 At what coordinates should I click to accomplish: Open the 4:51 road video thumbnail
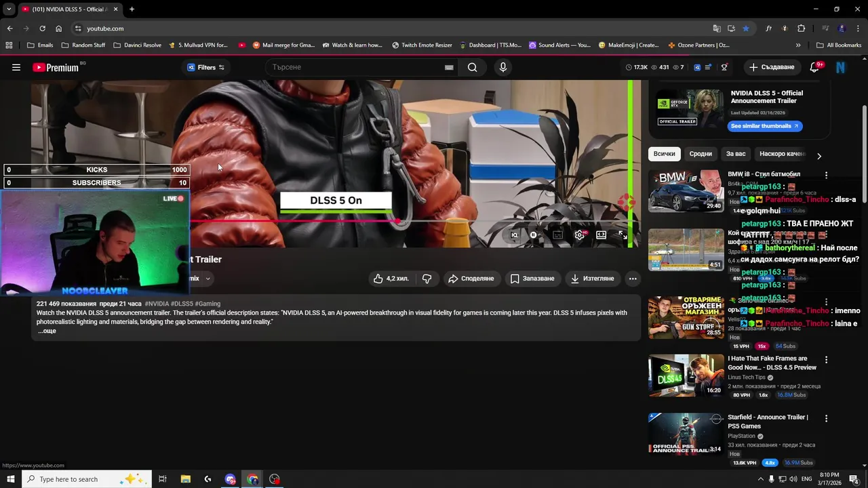pyautogui.click(x=686, y=249)
